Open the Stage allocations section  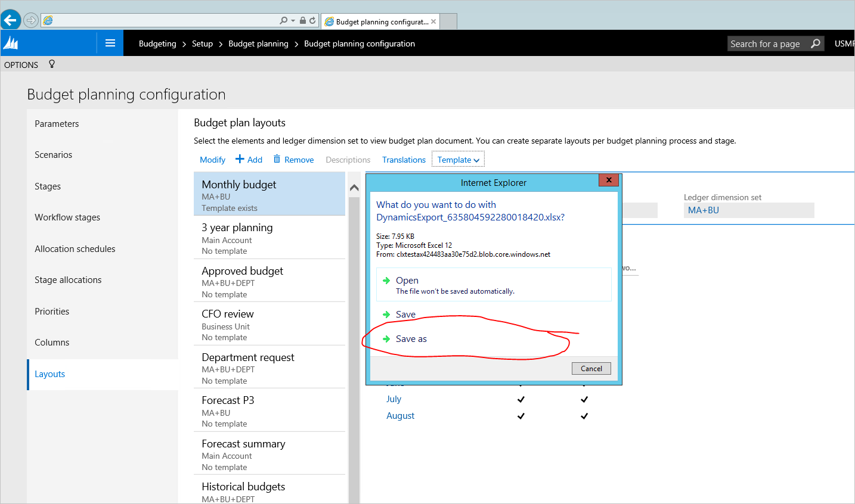click(68, 280)
